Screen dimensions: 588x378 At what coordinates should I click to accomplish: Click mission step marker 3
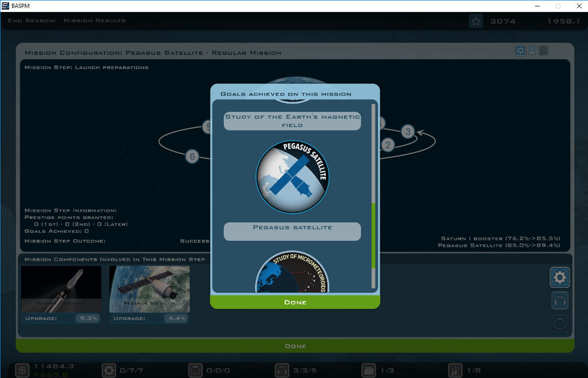pyautogui.click(x=408, y=132)
